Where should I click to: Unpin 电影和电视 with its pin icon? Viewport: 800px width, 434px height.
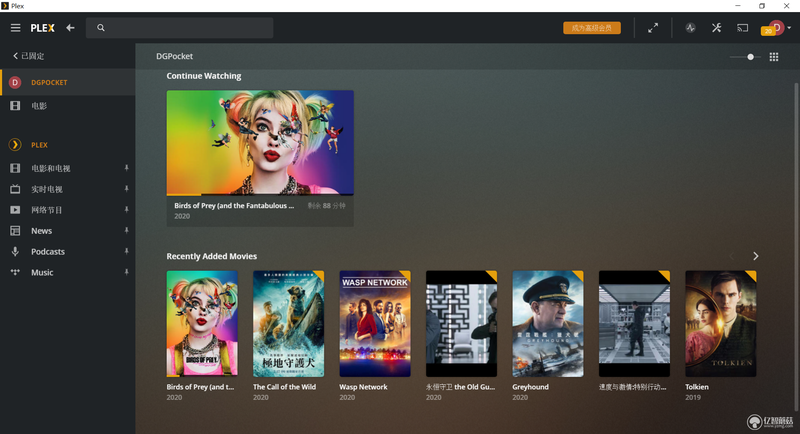pos(127,168)
